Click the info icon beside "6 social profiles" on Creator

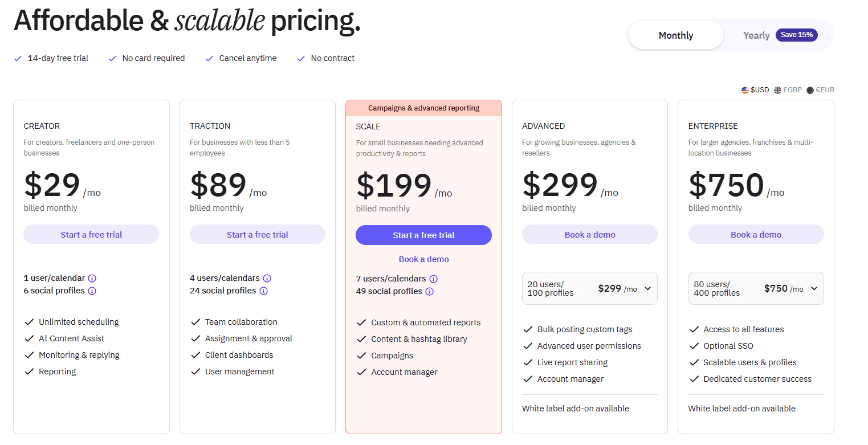(x=92, y=291)
